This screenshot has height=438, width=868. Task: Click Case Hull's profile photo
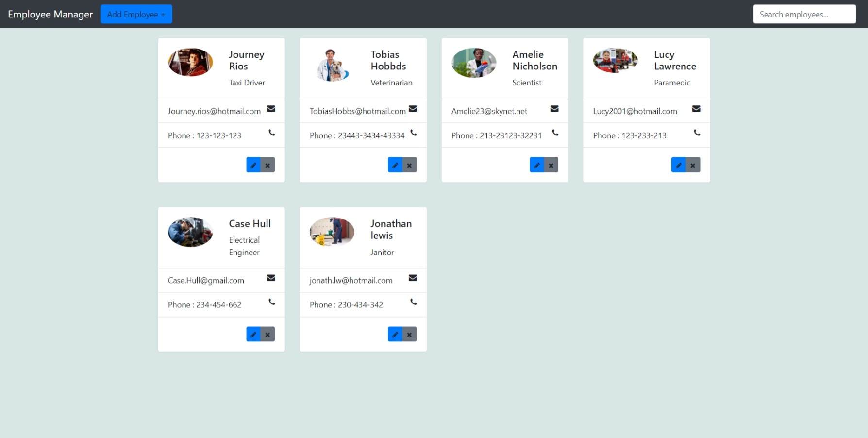(190, 232)
